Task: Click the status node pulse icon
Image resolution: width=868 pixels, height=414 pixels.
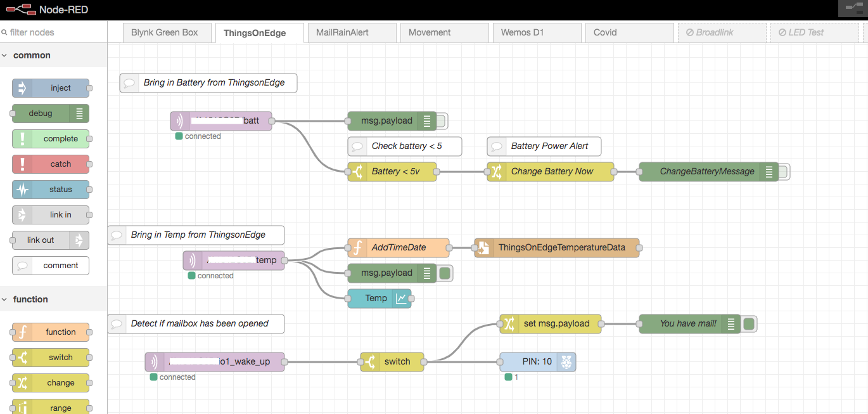Action: (22, 190)
